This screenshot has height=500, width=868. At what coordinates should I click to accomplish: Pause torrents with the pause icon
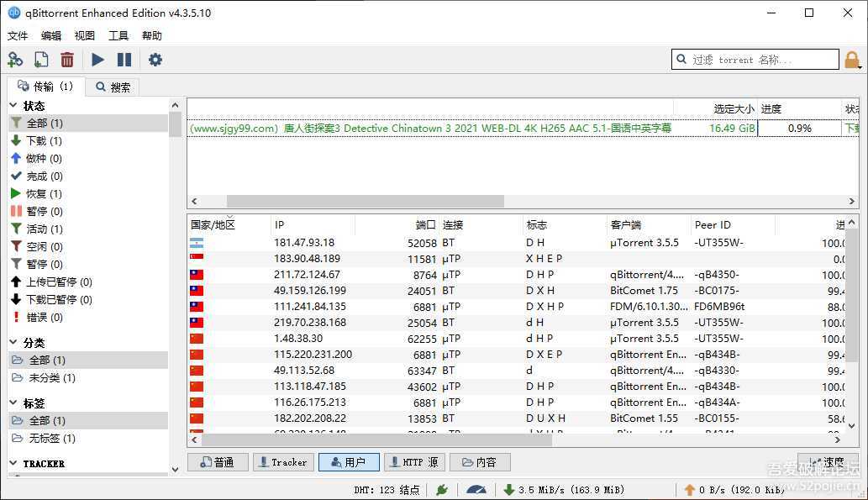124,60
